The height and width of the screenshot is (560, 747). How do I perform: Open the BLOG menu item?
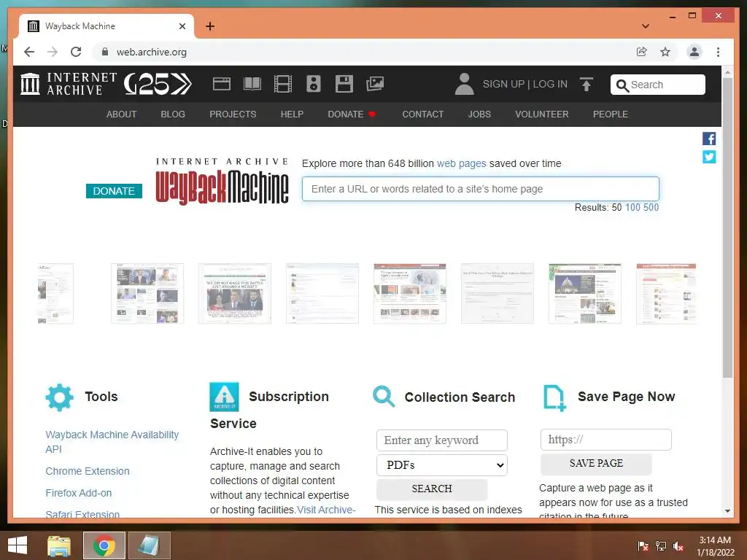pyautogui.click(x=173, y=114)
